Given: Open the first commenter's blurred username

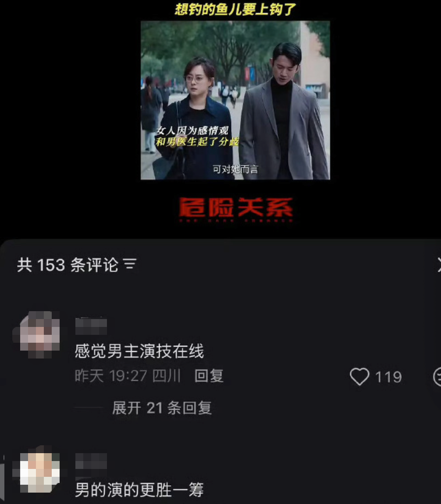Looking at the screenshot, I should click(91, 326).
